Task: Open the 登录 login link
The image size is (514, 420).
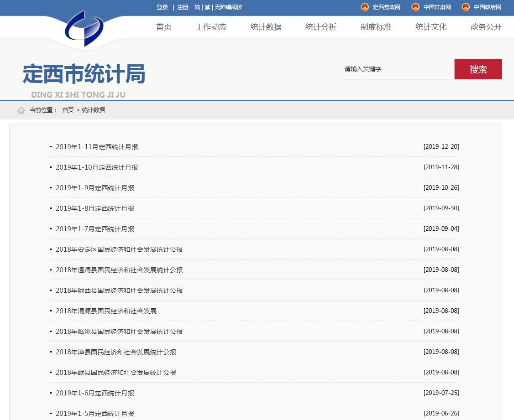Action: click(162, 7)
